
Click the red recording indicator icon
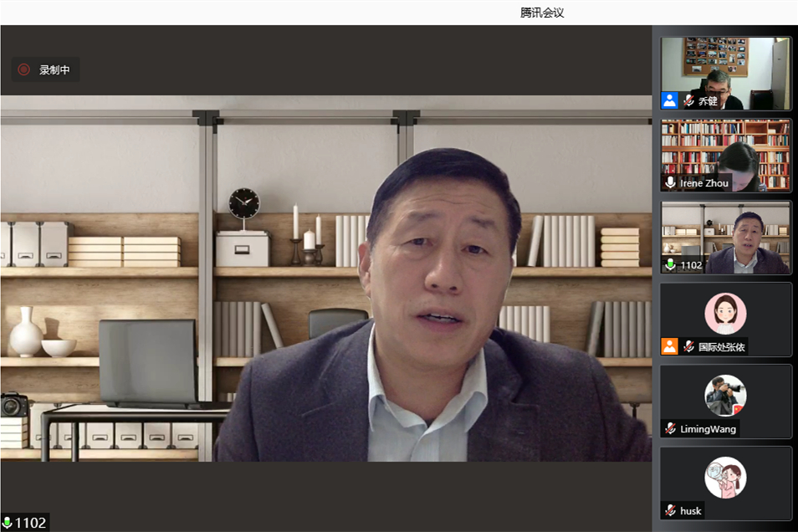(x=23, y=69)
